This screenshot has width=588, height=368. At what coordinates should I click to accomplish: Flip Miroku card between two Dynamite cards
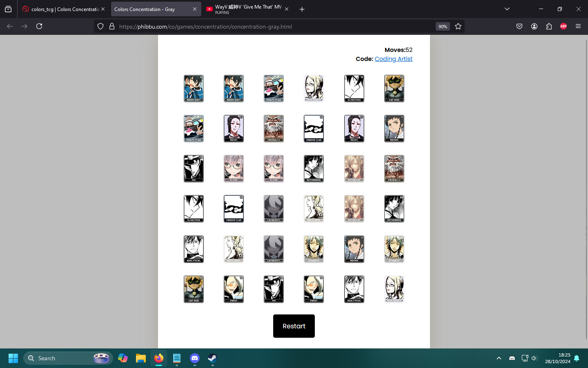pos(354,249)
